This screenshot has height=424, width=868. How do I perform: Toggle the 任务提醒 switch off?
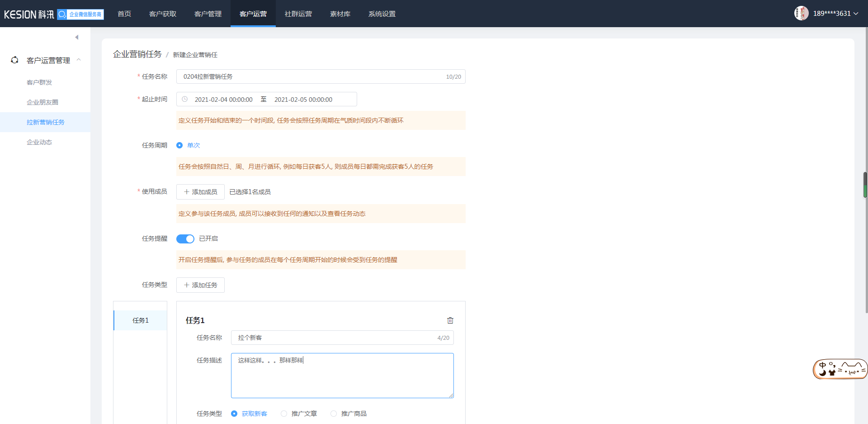point(185,238)
